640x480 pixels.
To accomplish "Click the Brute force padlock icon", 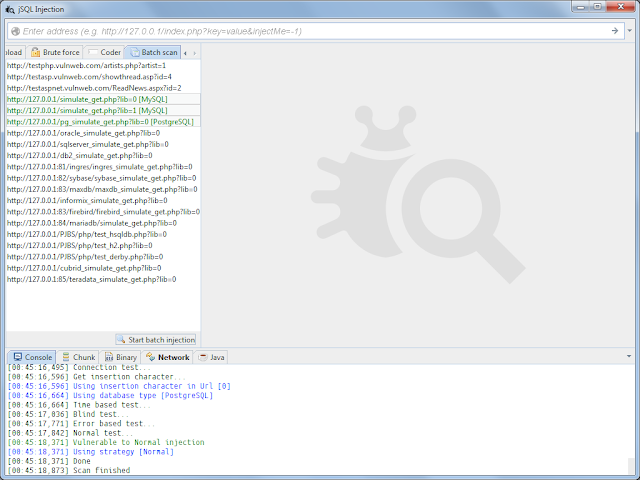I will pos(36,52).
